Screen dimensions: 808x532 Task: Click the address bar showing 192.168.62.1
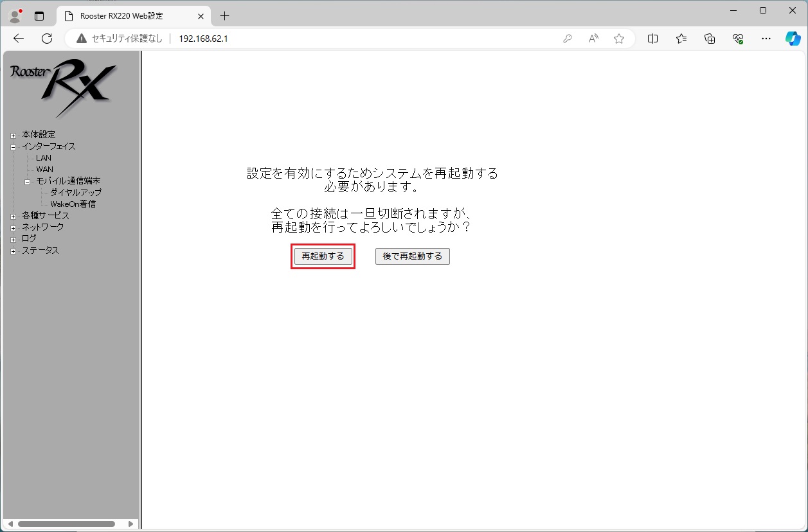click(x=203, y=39)
